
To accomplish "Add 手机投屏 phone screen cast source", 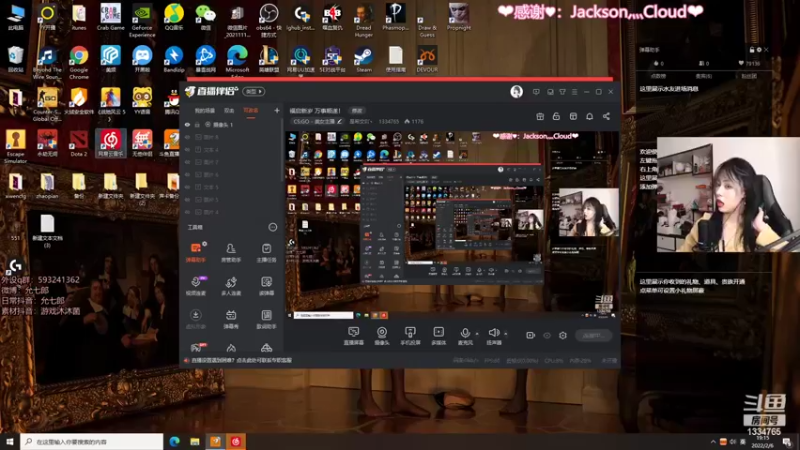I will click(410, 336).
